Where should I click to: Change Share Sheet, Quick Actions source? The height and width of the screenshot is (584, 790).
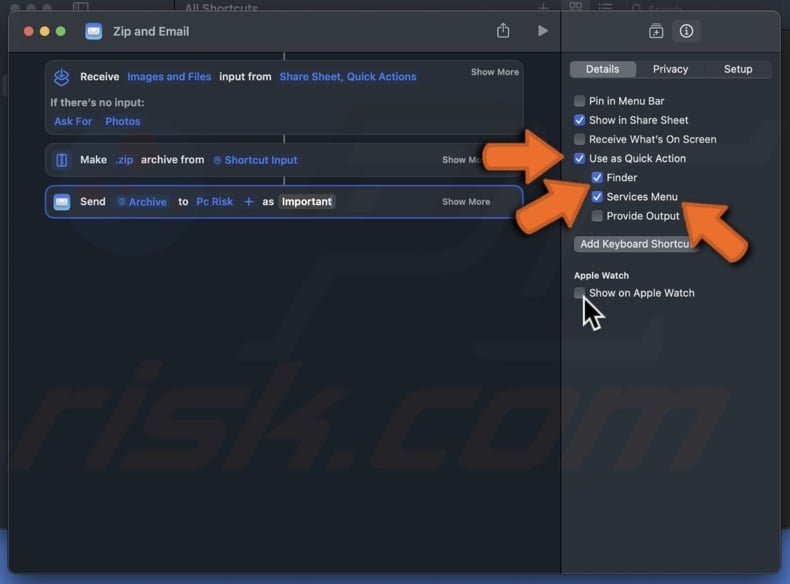348,77
